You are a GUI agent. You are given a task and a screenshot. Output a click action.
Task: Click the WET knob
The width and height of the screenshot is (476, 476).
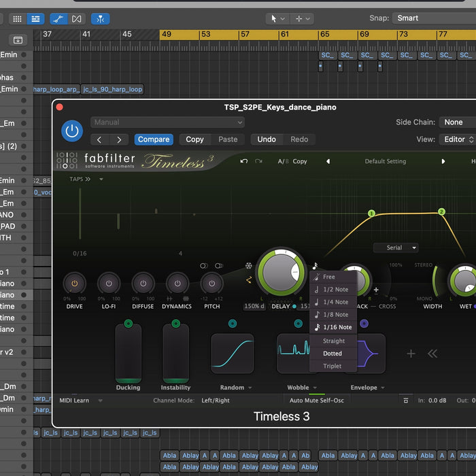coord(463,280)
